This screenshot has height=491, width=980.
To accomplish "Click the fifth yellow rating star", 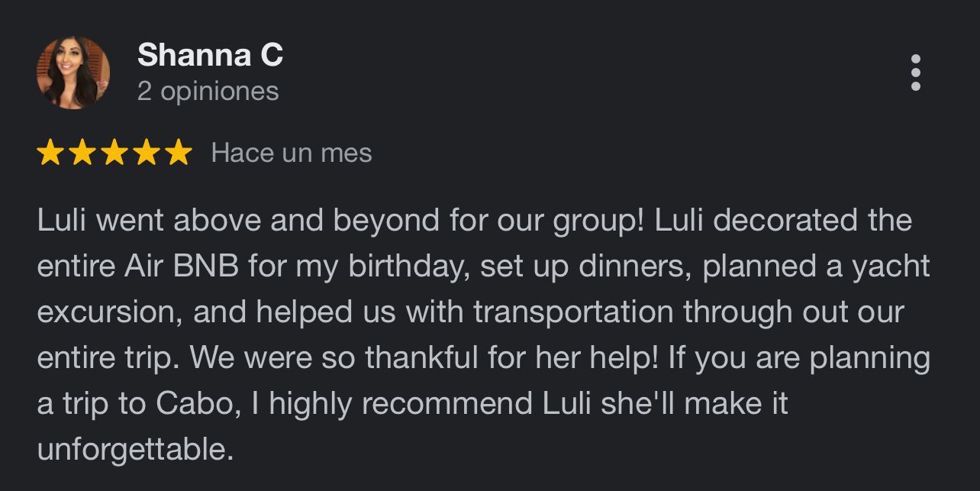I will coord(179,153).
